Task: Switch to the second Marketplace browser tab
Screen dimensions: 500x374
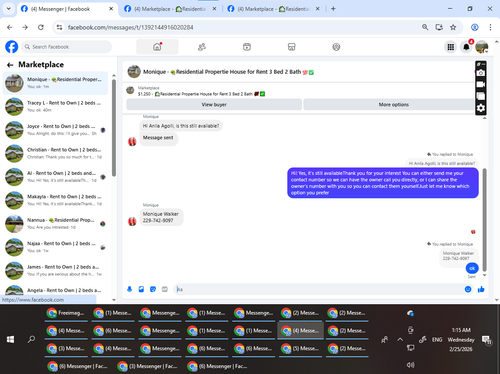Action: 170,9
